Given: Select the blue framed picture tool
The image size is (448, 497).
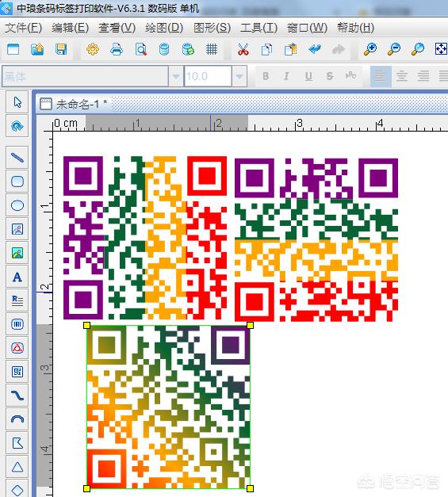Looking at the screenshot, I should coord(17,229).
